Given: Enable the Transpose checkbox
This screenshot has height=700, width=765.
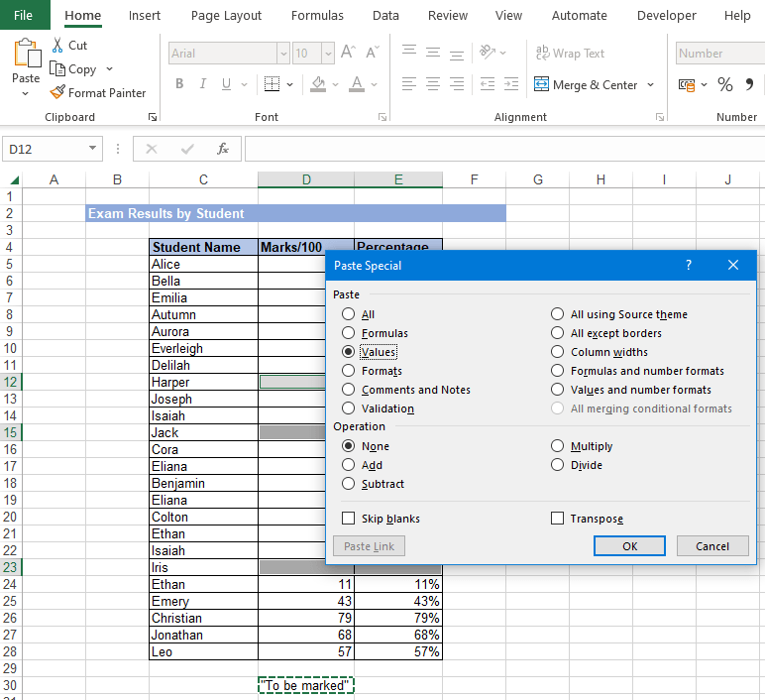Looking at the screenshot, I should [557, 519].
